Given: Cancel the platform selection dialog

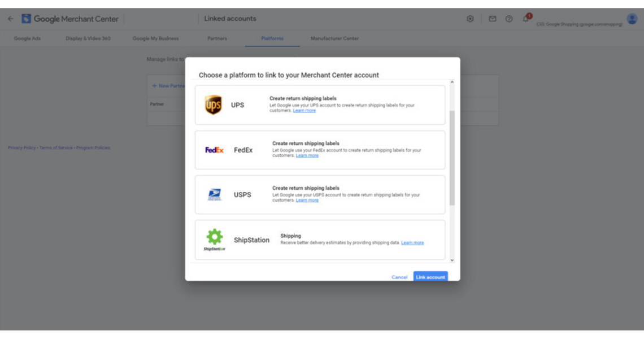Looking at the screenshot, I should 399,277.
